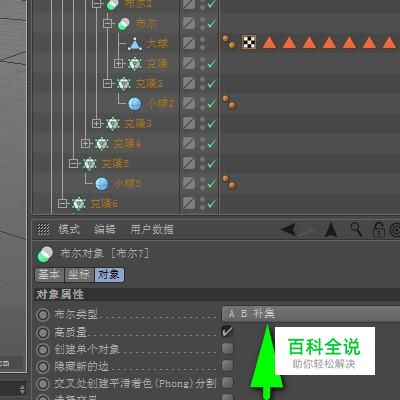Collapse the 克隆6 tree node
This screenshot has width=400, height=400.
tap(62, 203)
